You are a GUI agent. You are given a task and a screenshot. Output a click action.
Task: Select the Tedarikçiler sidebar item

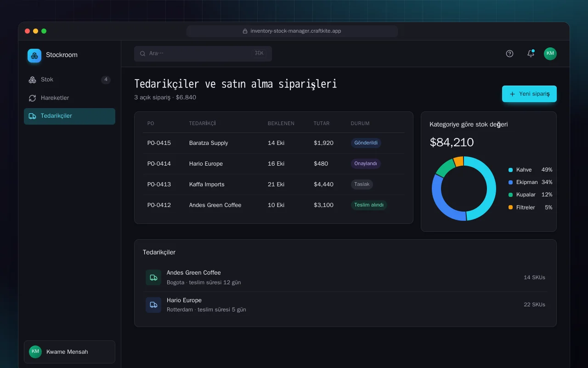tap(69, 116)
